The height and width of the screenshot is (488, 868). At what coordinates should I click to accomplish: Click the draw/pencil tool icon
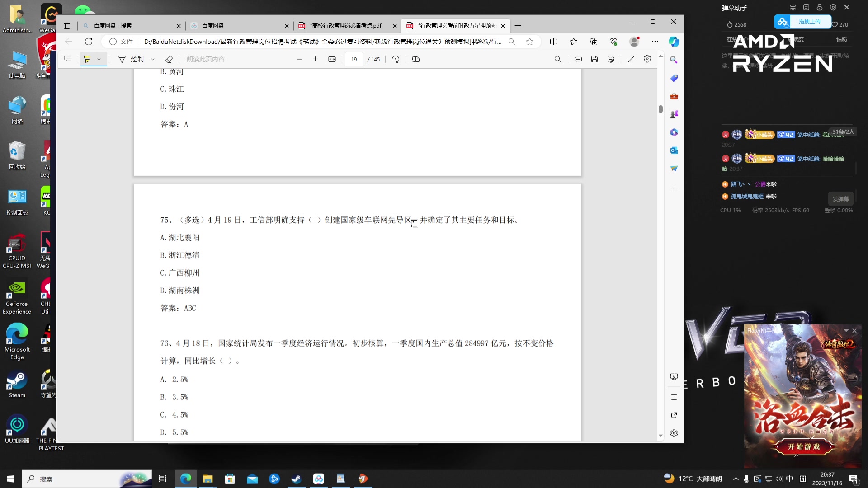tap(122, 59)
